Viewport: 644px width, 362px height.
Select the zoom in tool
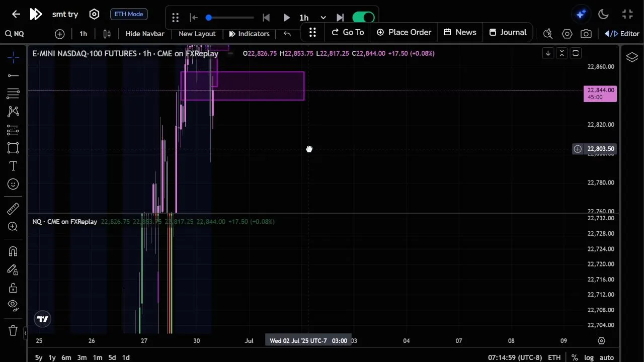pos(13,227)
